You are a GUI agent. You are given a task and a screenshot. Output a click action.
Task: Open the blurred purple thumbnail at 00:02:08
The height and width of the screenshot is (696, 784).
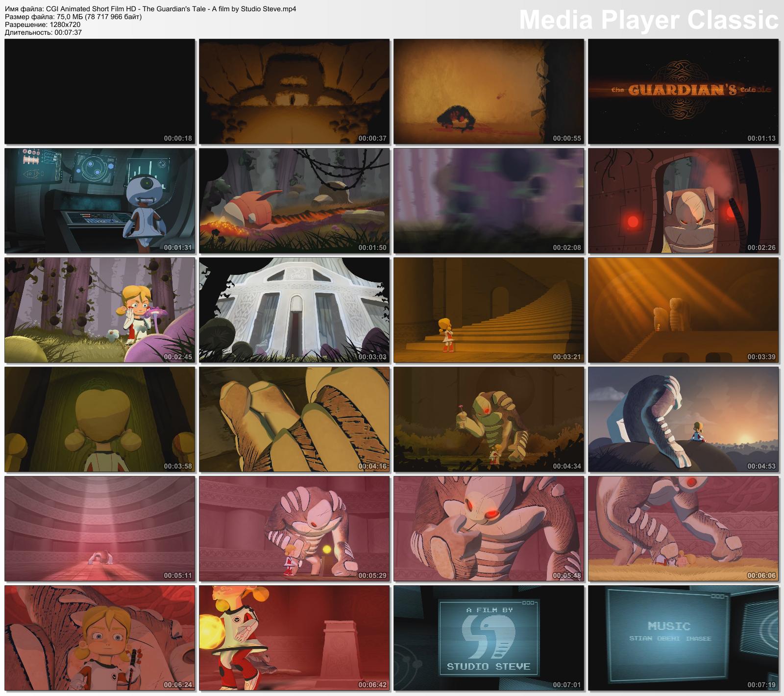coord(489,201)
